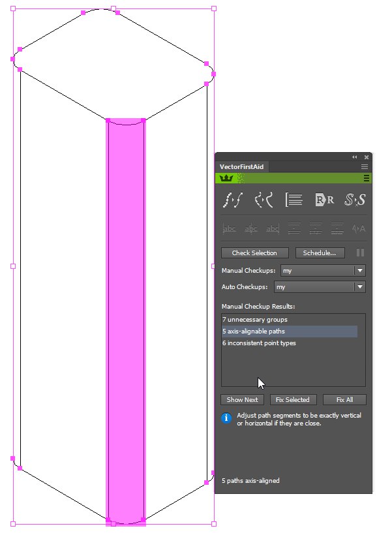Screen dimensions: 392x554
Task: Click the top-center bounding box handle
Action: tap(113, 8)
